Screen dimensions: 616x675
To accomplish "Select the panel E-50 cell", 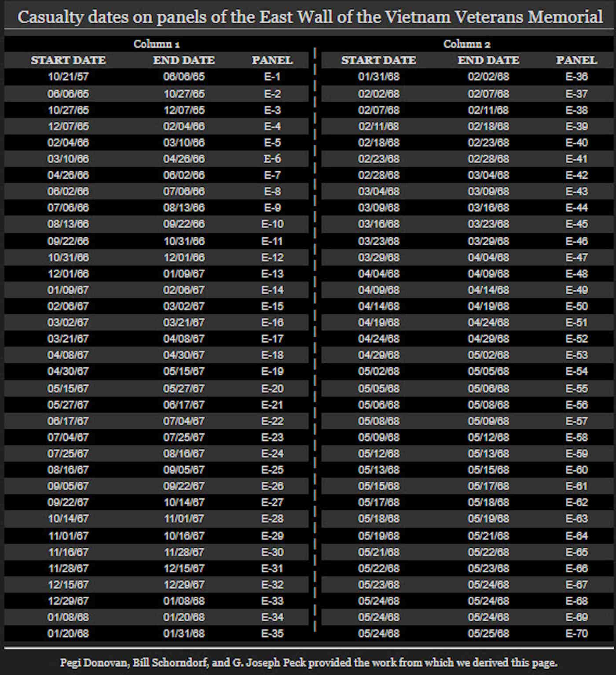I will (576, 306).
